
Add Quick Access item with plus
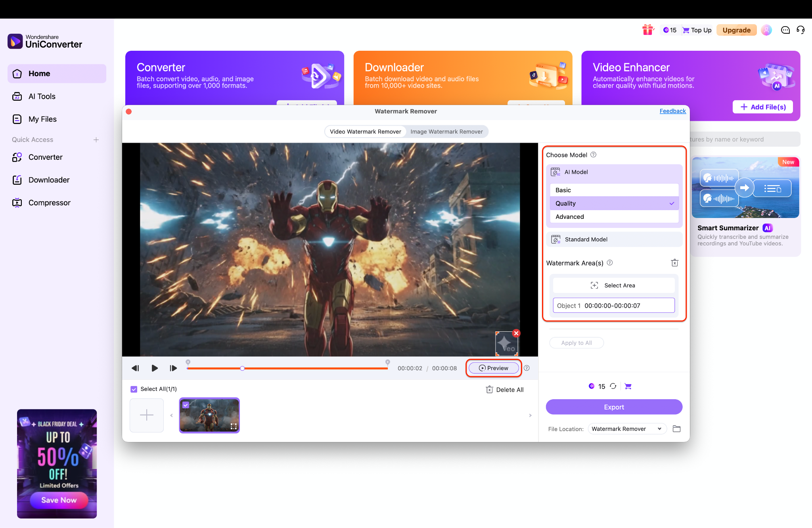(96, 140)
